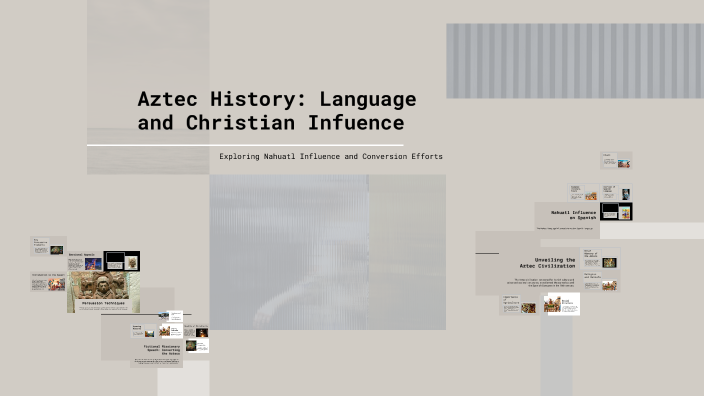The width and height of the screenshot is (704, 396).
Task: Click subtitle 'Exploring Nahuatl Influence and Conversion Efforts'
Action: point(331,156)
